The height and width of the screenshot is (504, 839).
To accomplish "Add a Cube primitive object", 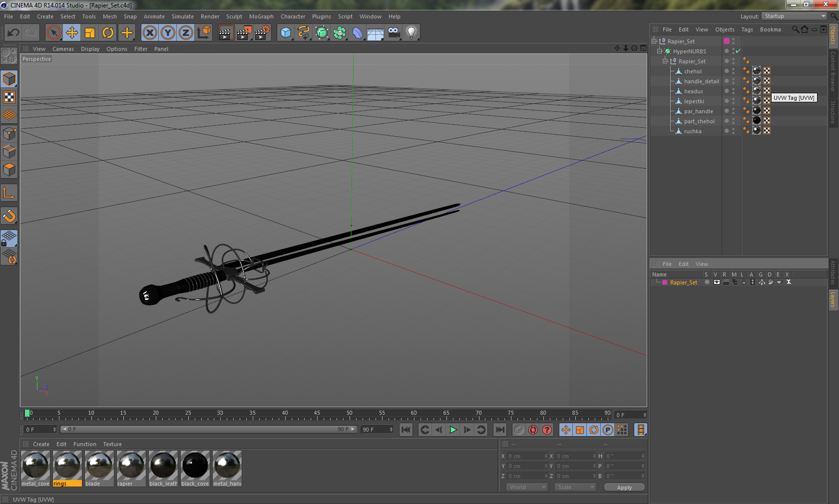I will tap(286, 33).
